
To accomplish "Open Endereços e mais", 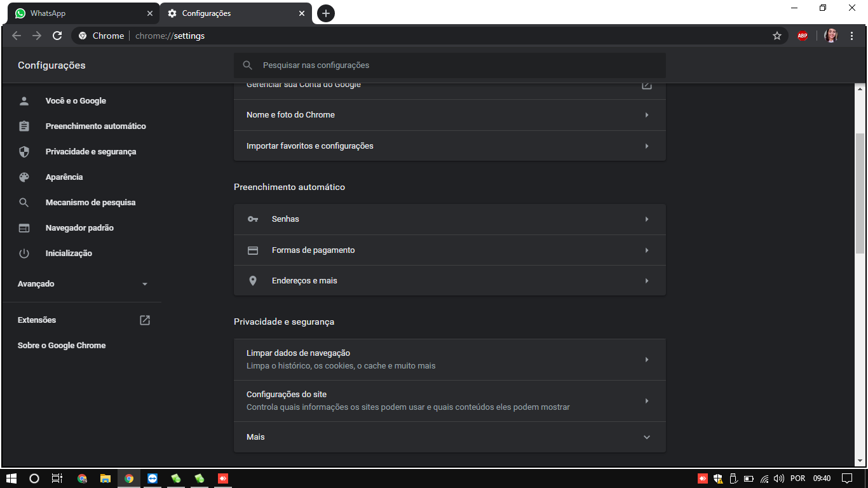I will point(450,281).
